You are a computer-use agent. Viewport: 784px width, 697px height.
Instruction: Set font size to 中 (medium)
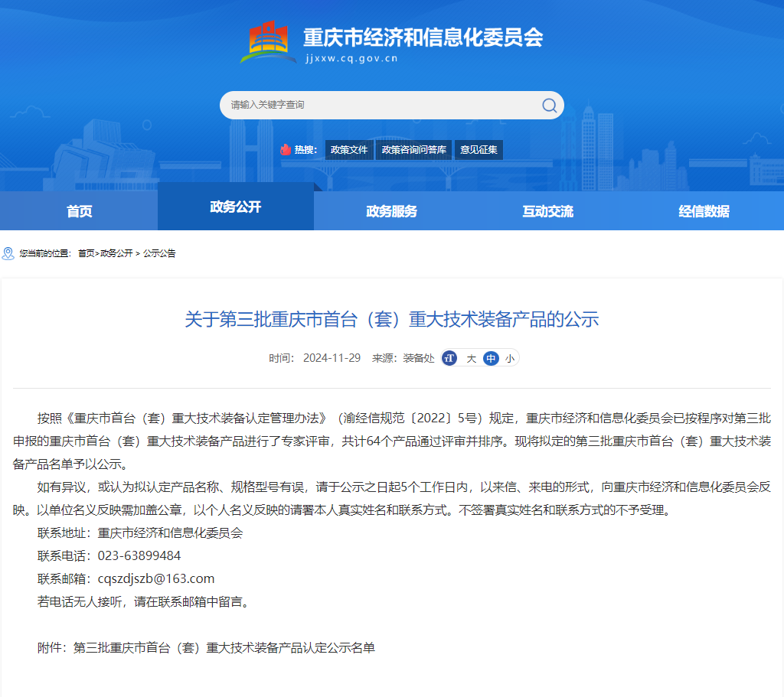pos(491,358)
